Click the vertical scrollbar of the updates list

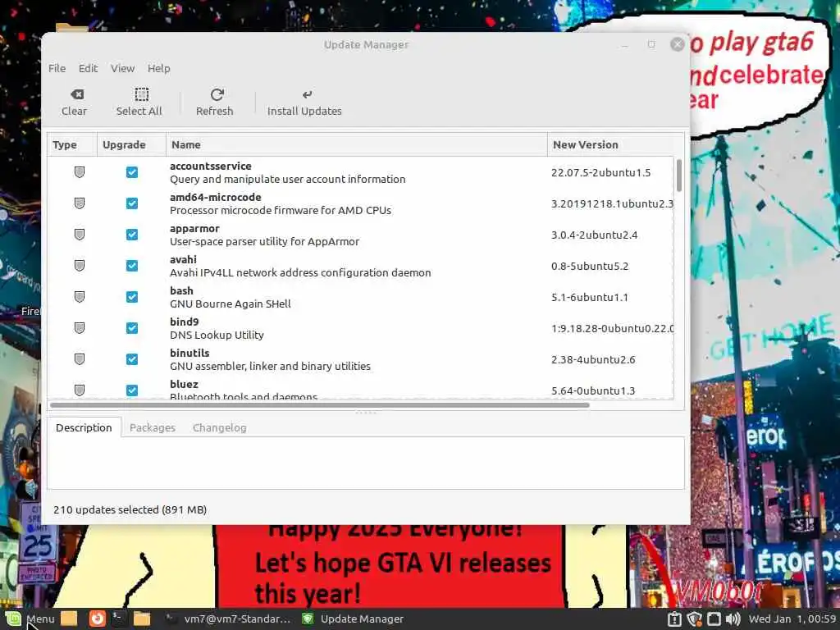click(678, 176)
